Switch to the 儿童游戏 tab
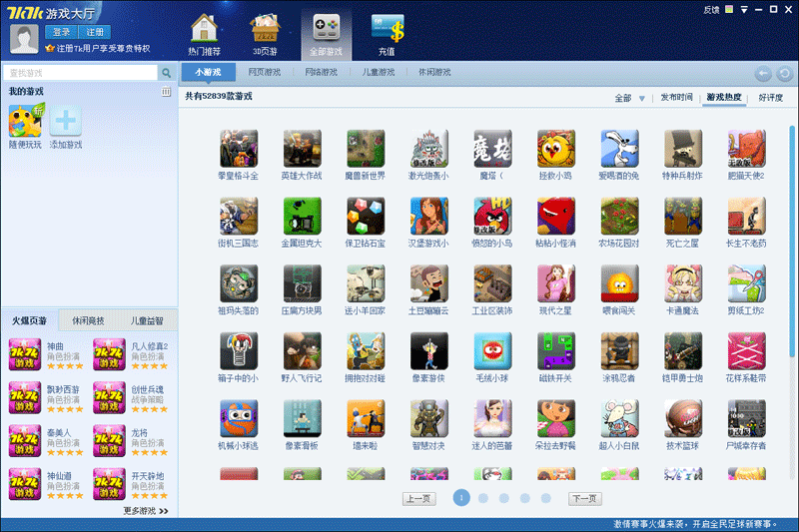This screenshot has width=799, height=532. [379, 72]
